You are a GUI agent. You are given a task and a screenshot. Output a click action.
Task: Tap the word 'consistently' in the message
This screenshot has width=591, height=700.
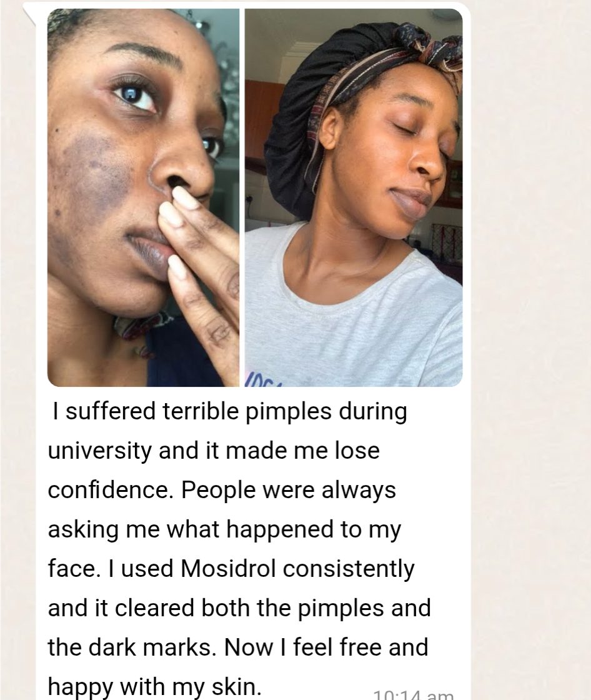pyautogui.click(x=349, y=569)
